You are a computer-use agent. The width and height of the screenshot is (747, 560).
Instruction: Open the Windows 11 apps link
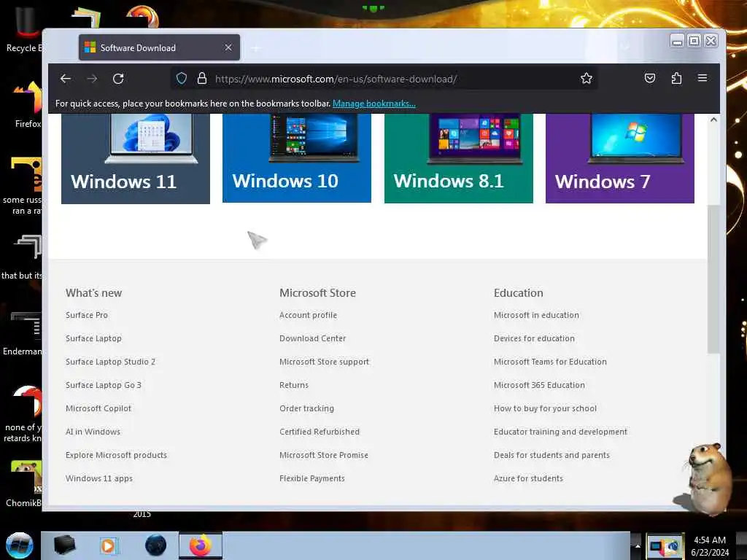click(x=99, y=478)
